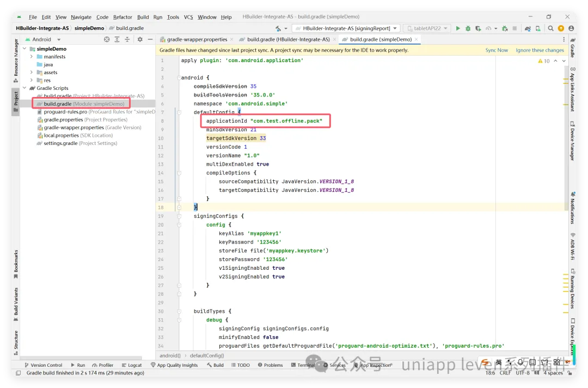Open the File menu

click(x=33, y=17)
